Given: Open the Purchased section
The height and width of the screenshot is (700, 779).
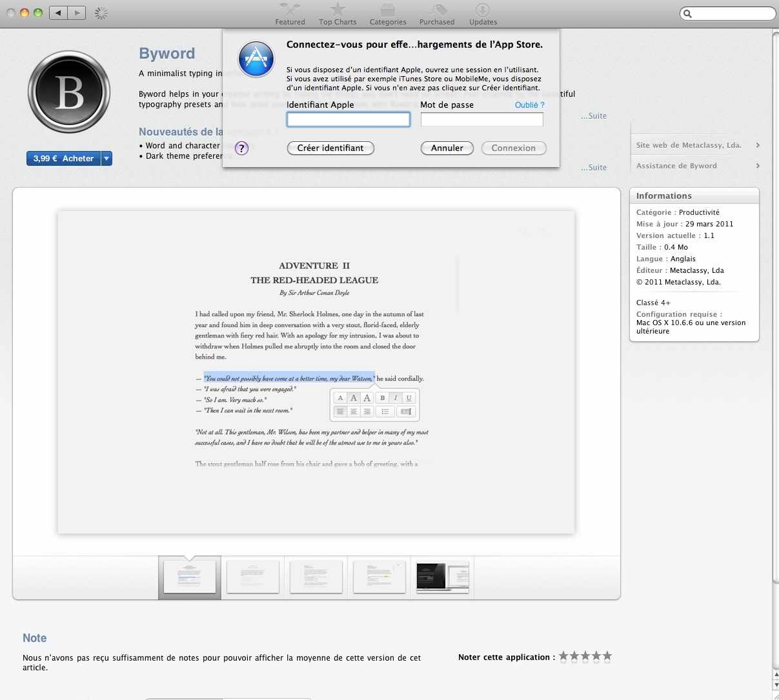Looking at the screenshot, I should click(437, 14).
